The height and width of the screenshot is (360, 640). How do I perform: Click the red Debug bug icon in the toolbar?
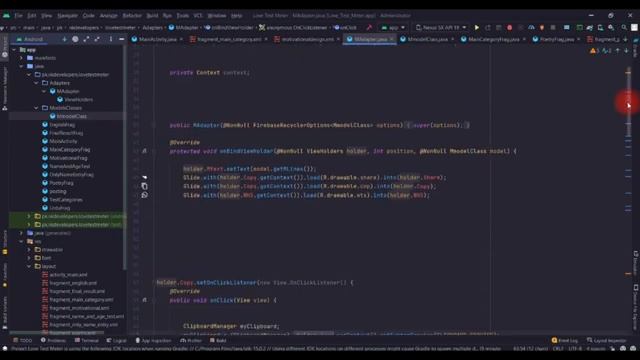pyautogui.click(x=509, y=28)
